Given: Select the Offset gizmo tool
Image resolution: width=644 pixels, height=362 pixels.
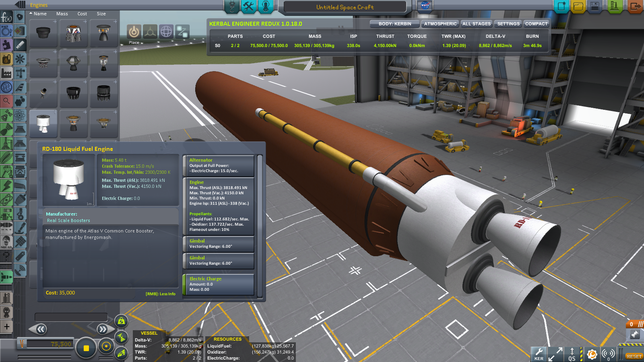Looking at the screenshot, I should pos(150,31).
